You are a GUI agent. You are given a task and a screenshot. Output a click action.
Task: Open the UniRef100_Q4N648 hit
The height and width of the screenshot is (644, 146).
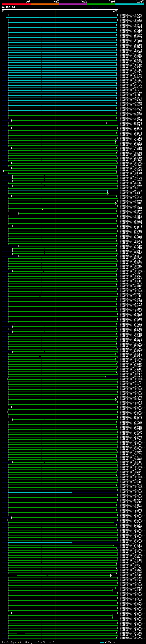click(x=131, y=522)
